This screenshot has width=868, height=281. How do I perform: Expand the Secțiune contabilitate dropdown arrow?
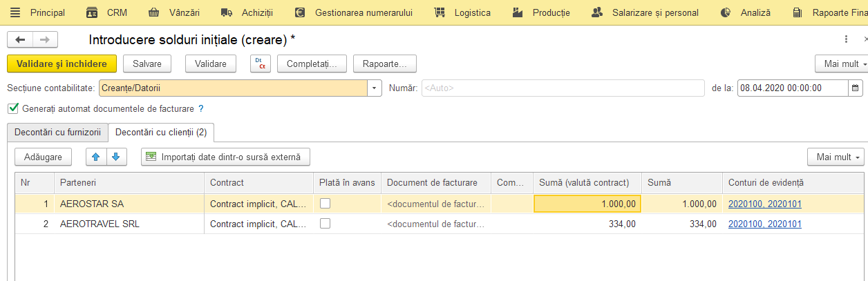pos(374,88)
